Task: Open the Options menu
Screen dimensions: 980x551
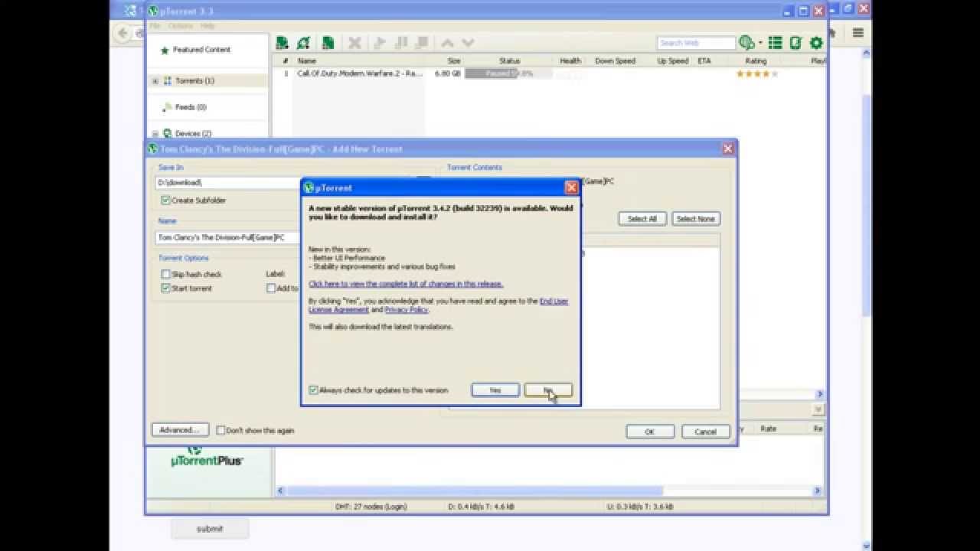Action: pos(181,26)
